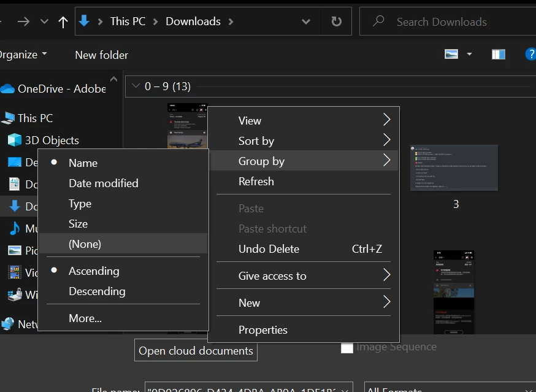Select the file name label 3

coord(456,204)
